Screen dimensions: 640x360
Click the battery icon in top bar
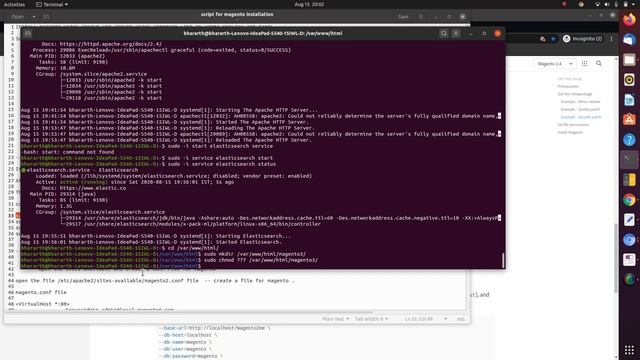pyautogui.click(x=625, y=4)
